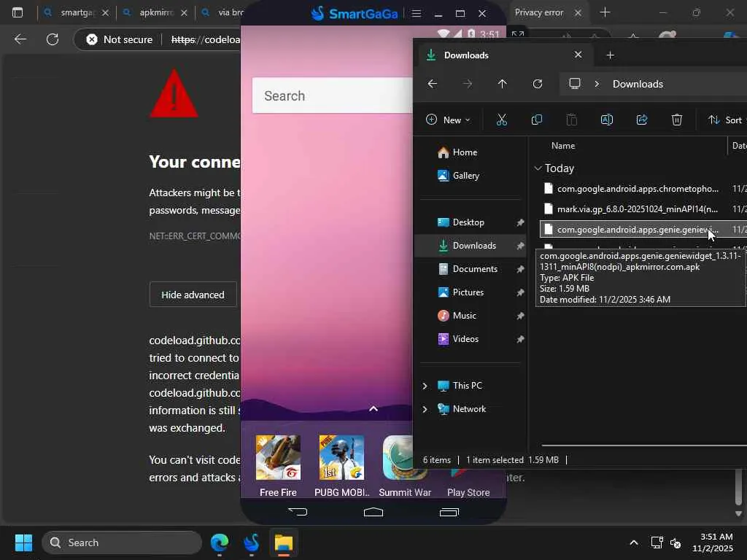Screen dimensions: 747x560
Task: Launch Free Fire in SmartGaGa
Action: (278, 466)
